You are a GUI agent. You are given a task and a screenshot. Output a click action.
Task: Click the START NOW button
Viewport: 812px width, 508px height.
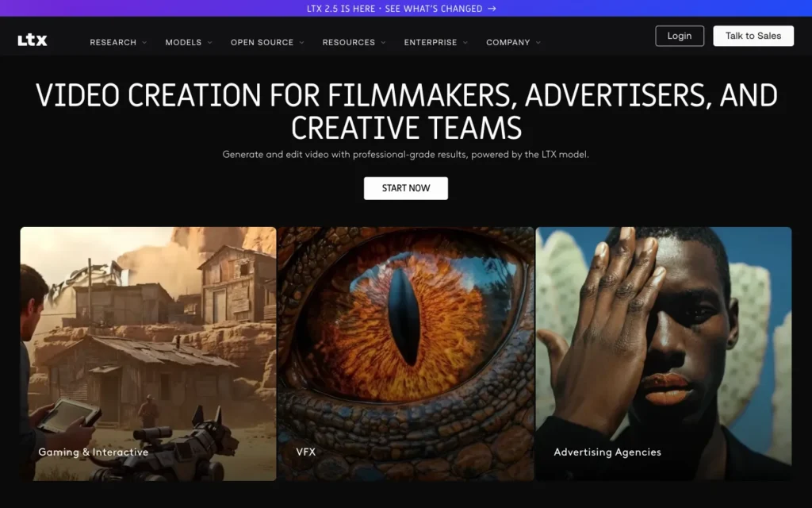point(406,188)
